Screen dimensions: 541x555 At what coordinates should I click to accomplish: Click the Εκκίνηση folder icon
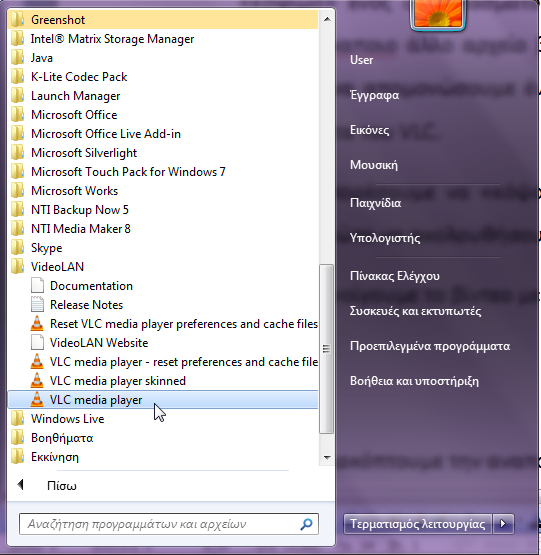tap(17, 457)
